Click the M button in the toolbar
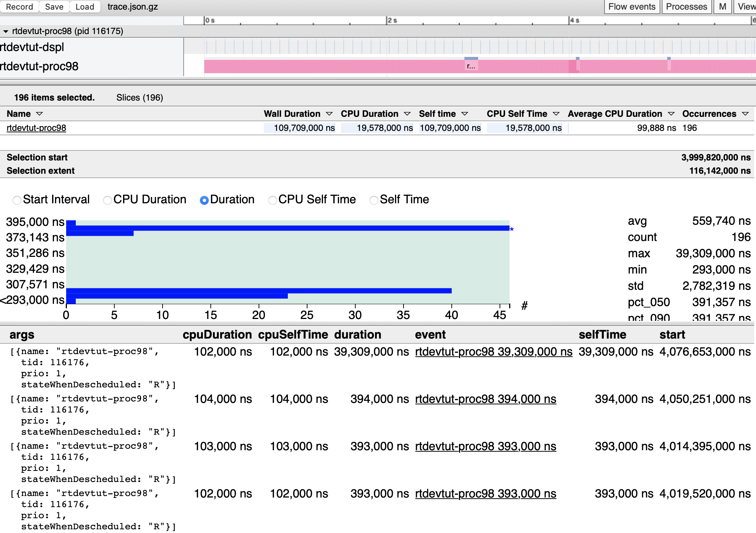This screenshot has height=533, width=756. [722, 7]
